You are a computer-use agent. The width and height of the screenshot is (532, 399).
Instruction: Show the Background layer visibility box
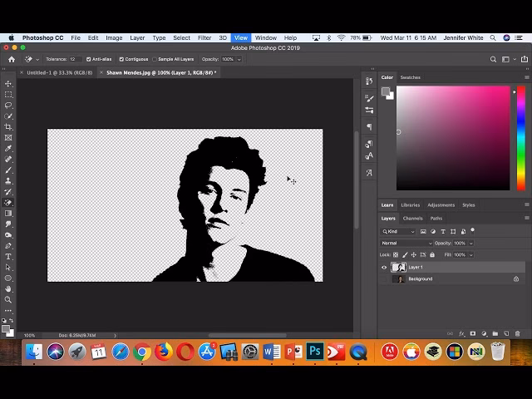384,279
